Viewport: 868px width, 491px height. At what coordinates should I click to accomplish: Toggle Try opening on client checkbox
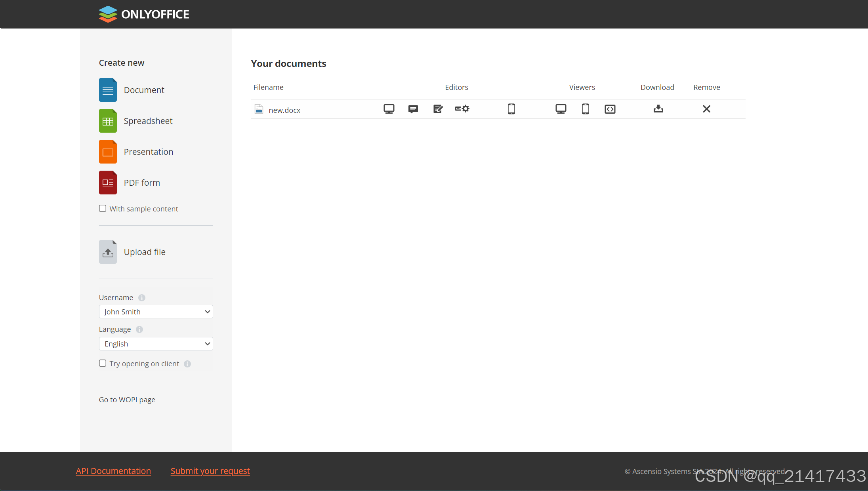pyautogui.click(x=103, y=363)
